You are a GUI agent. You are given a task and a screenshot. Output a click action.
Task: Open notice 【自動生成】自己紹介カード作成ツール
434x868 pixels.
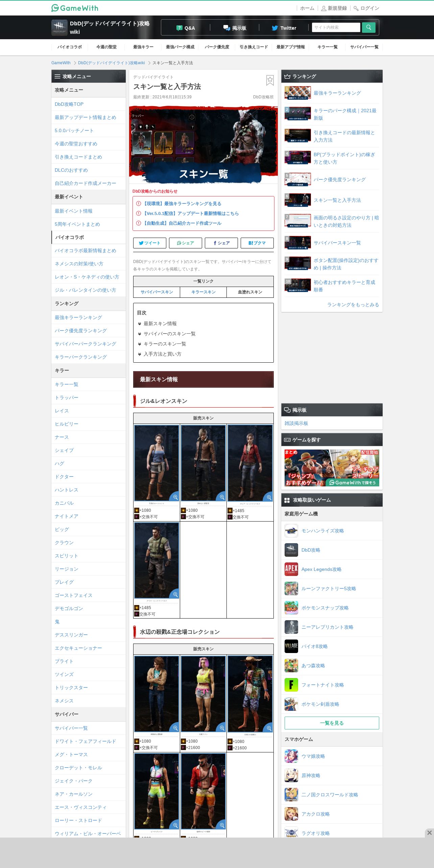point(182,223)
